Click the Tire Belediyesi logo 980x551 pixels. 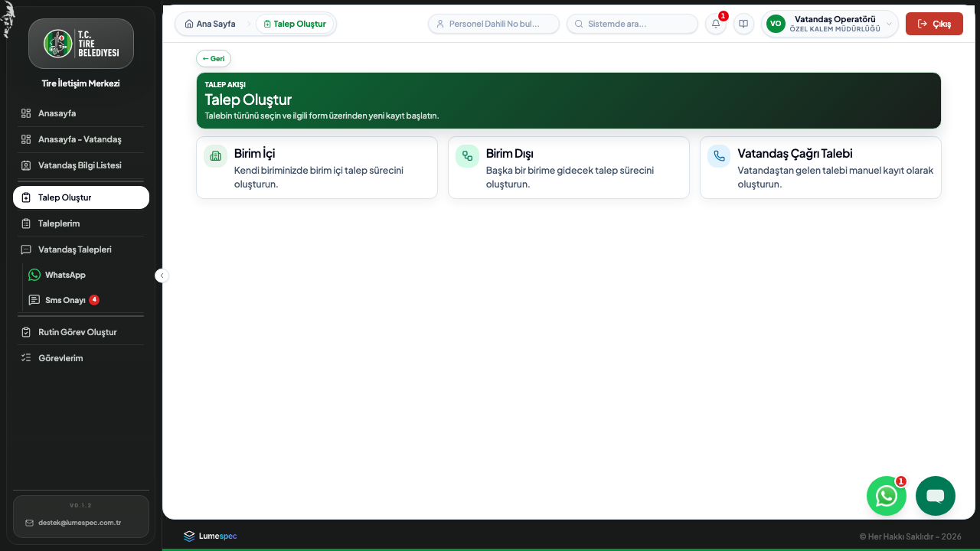click(81, 44)
